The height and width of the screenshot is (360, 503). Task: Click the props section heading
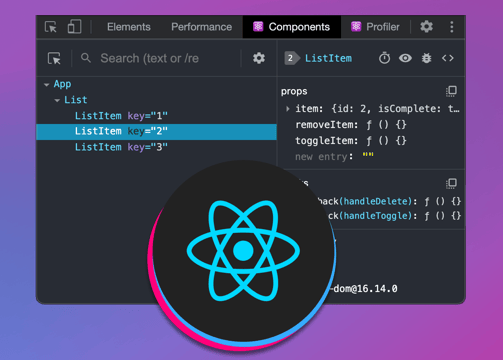[294, 91]
